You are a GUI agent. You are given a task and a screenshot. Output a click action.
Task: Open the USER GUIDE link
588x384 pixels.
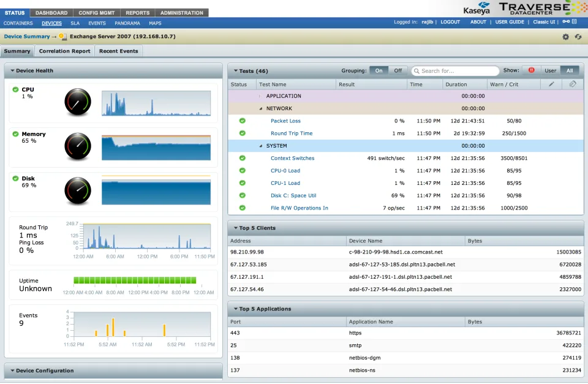point(510,22)
